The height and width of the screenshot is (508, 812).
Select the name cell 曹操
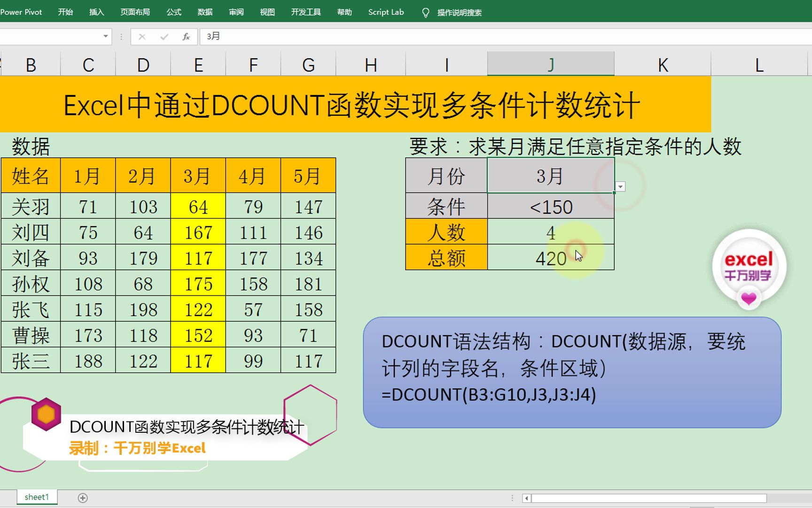pos(31,335)
